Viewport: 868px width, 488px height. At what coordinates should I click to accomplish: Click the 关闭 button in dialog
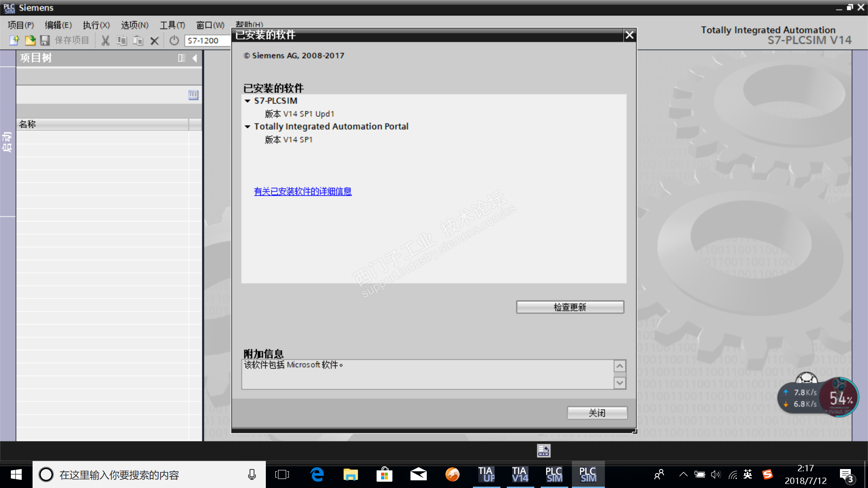tap(597, 413)
